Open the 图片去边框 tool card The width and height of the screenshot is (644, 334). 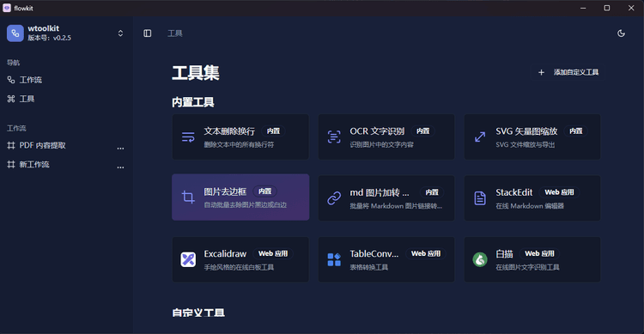(240, 197)
